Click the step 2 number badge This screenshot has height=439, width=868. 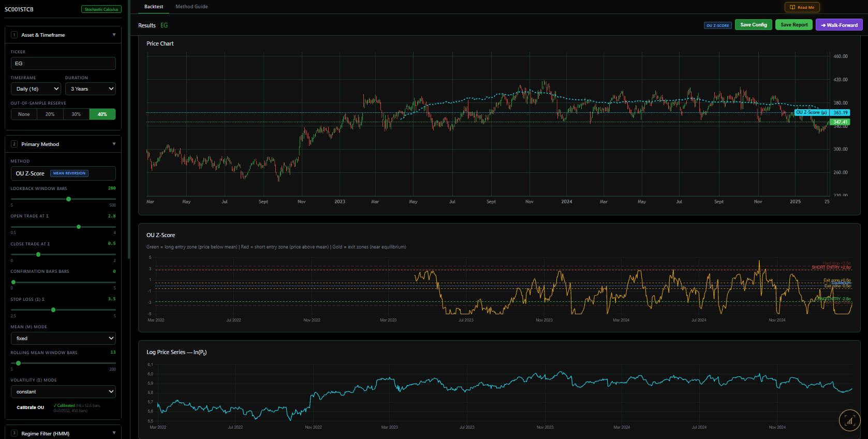click(14, 144)
